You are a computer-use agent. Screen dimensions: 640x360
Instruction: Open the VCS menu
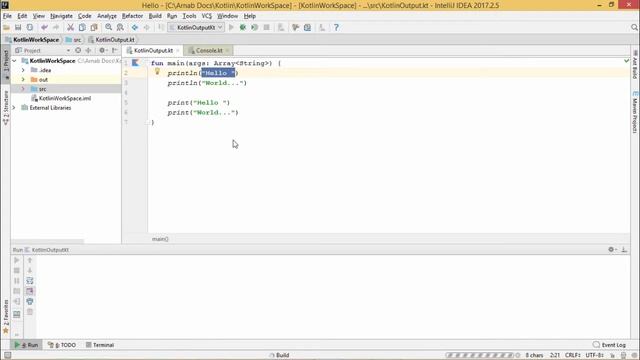tap(207, 16)
